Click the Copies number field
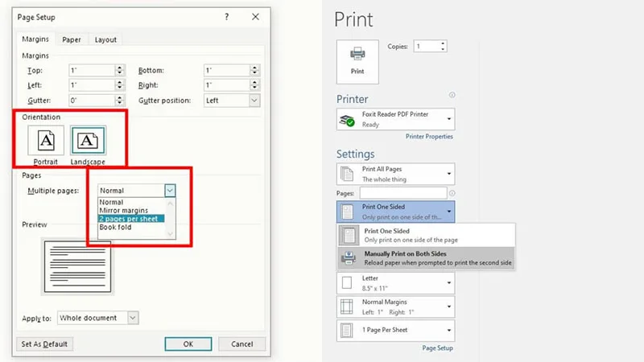 coord(427,46)
